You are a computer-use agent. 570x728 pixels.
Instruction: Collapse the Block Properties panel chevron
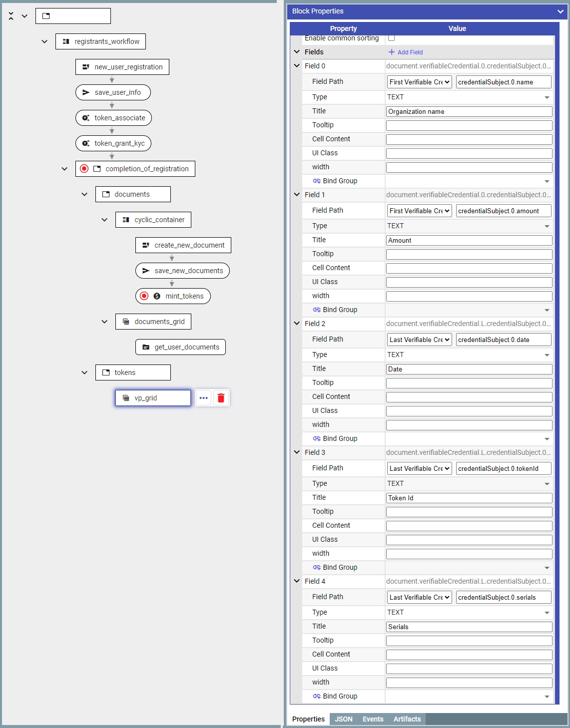560,11
